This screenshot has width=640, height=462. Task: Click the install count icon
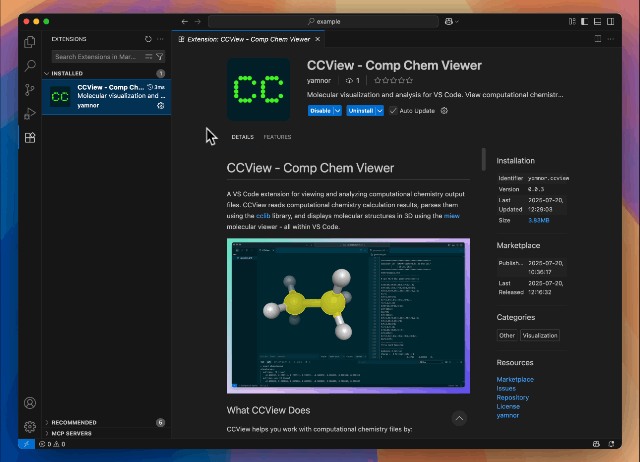[x=349, y=80]
